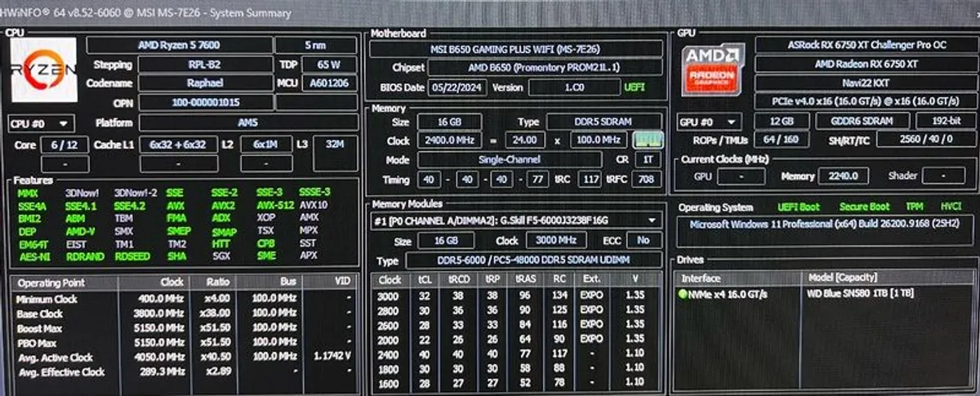This screenshot has height=396, width=980.
Task: Click the 6 / 12 core count field
Action: pos(65,145)
